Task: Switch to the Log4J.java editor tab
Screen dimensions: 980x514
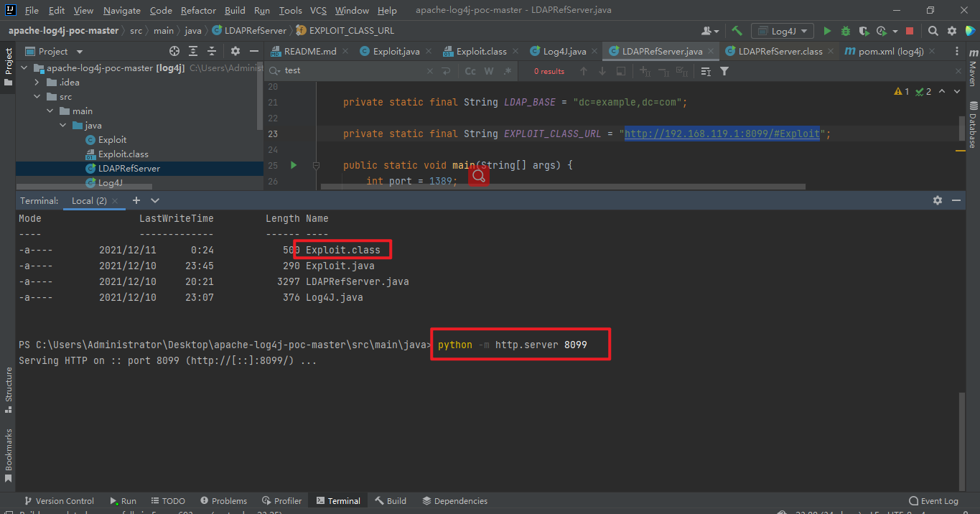Action: (x=564, y=51)
